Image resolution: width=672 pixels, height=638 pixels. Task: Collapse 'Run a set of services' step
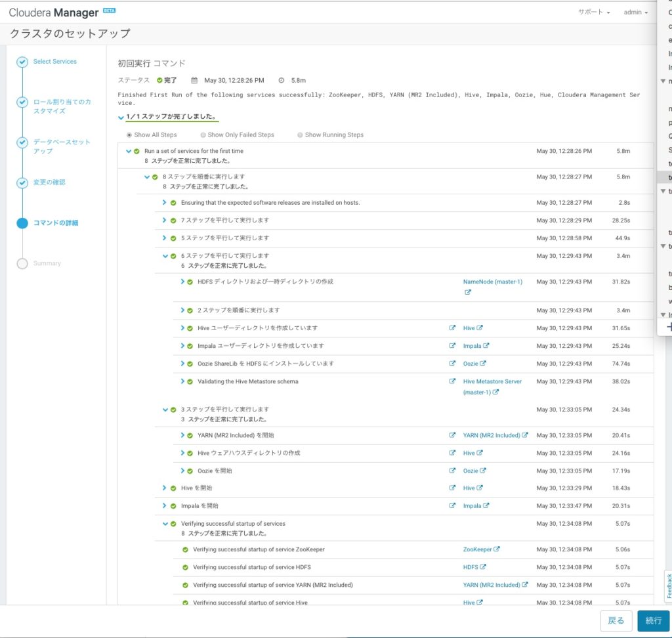(129, 151)
